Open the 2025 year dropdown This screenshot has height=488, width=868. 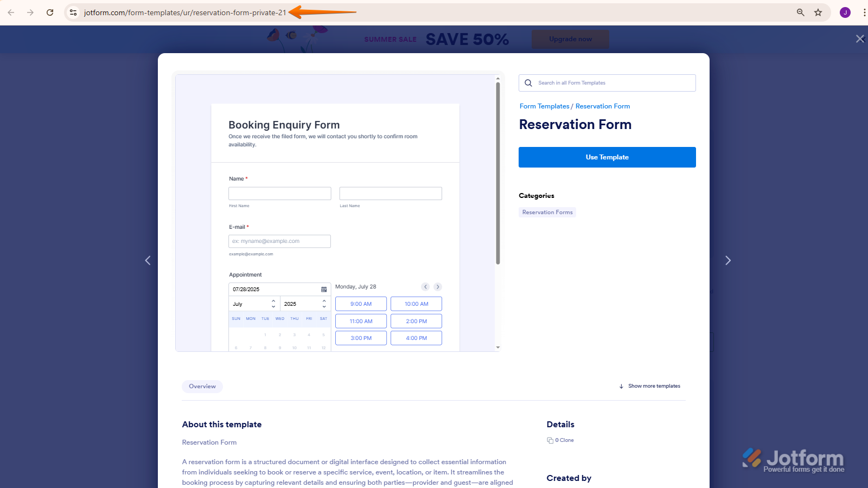[x=305, y=304]
